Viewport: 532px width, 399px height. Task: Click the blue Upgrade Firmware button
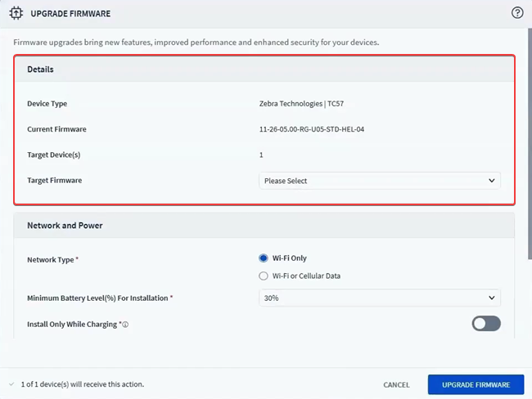click(476, 384)
